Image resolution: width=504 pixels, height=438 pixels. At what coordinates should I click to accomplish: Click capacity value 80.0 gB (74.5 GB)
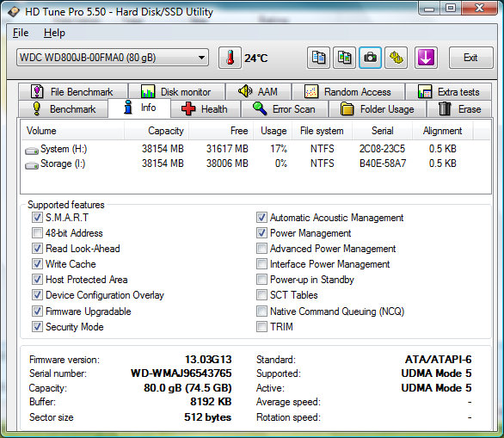187,388
